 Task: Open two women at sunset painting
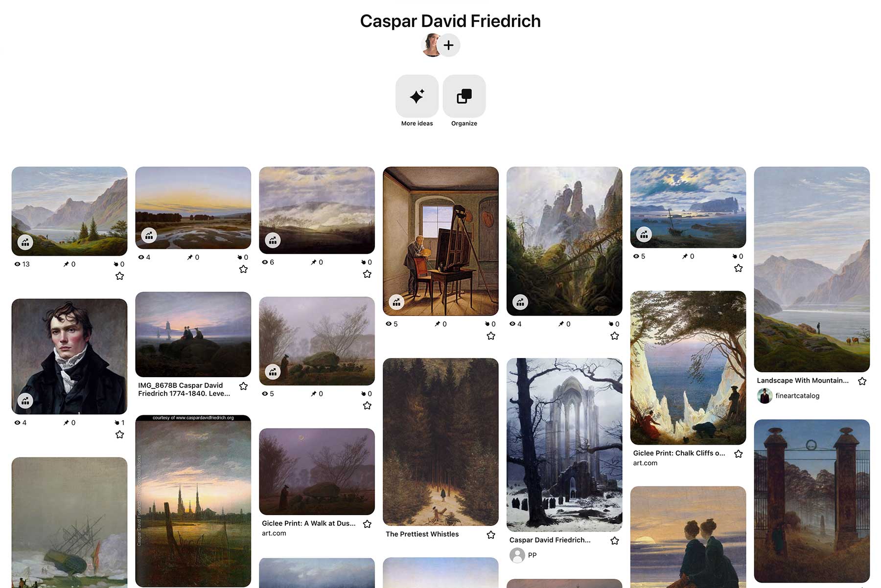pos(688,537)
